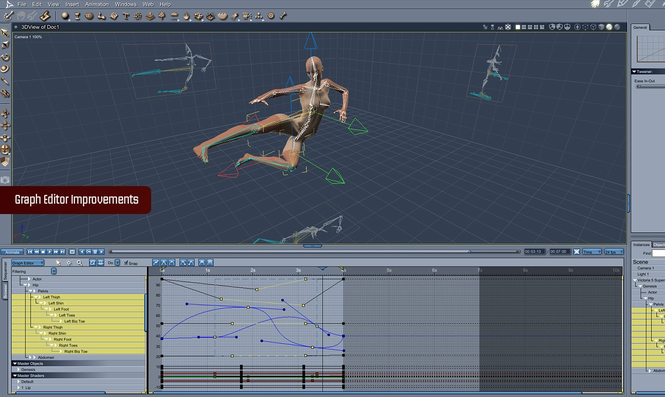The height and width of the screenshot is (397, 665).
Task: Toggle the Snap checkbox
Action: [126, 263]
